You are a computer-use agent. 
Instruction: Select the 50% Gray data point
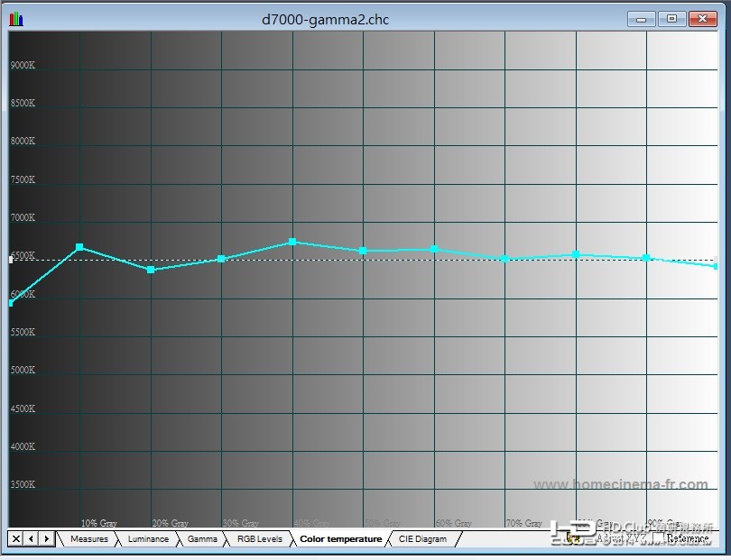[363, 251]
